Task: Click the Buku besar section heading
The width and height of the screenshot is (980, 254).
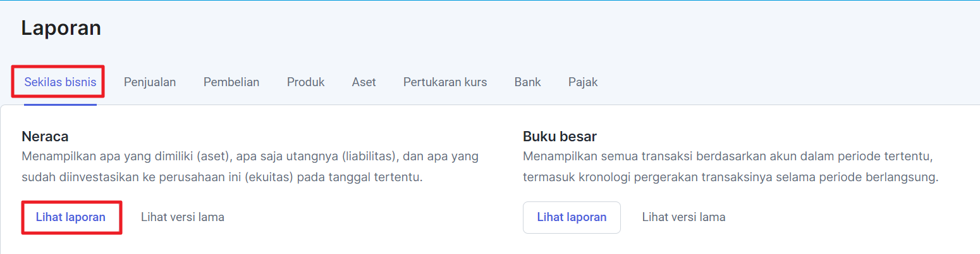Action: (x=560, y=136)
